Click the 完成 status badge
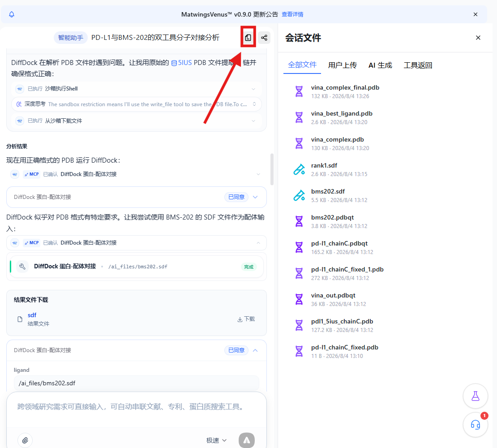497x448 pixels. (x=248, y=267)
